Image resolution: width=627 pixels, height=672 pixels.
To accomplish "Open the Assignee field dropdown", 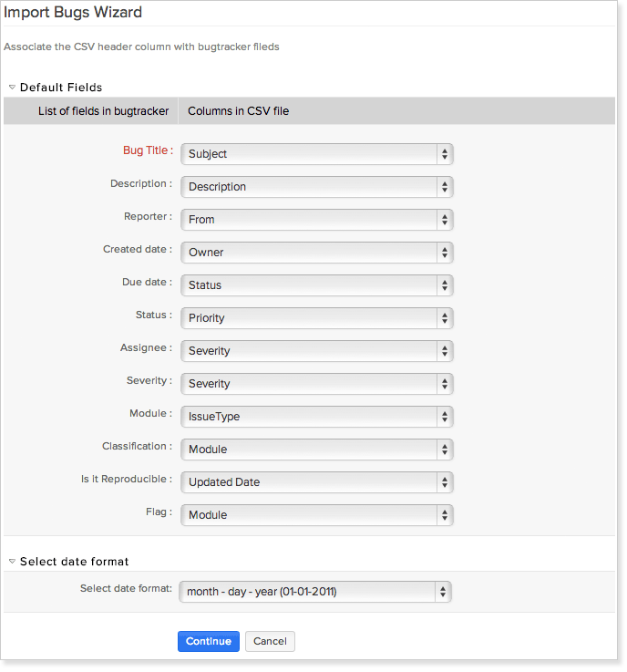I will tap(316, 351).
